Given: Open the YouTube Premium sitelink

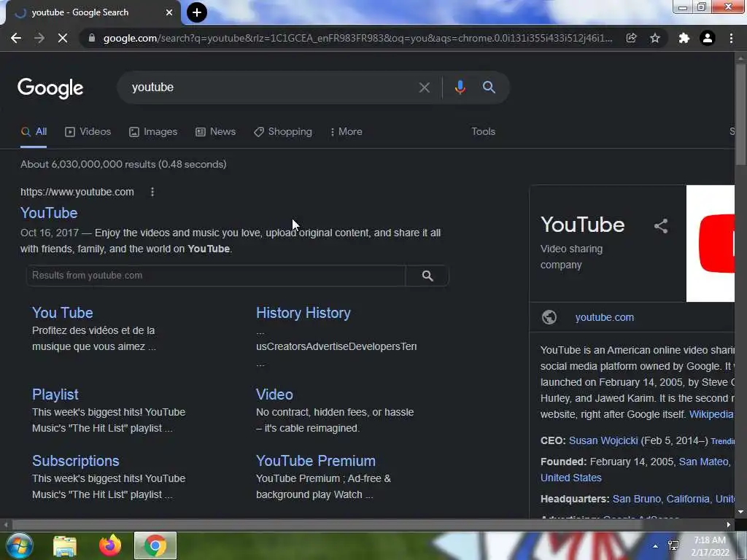Looking at the screenshot, I should click(315, 461).
